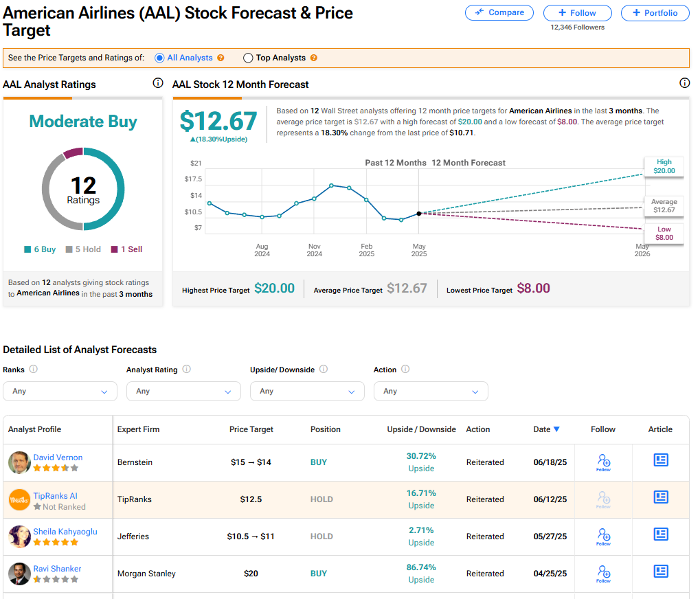Select the All Analysts radio option

(x=159, y=58)
